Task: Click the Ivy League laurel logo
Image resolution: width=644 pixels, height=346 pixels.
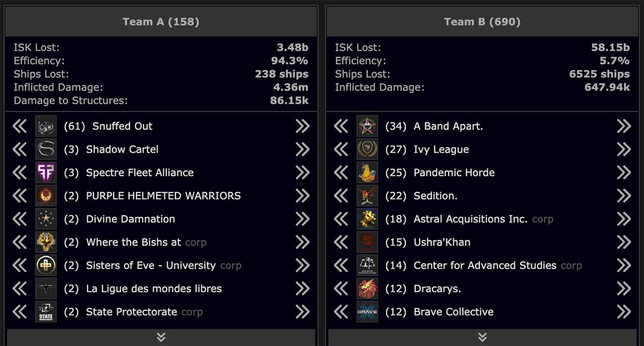Action: 367,150
